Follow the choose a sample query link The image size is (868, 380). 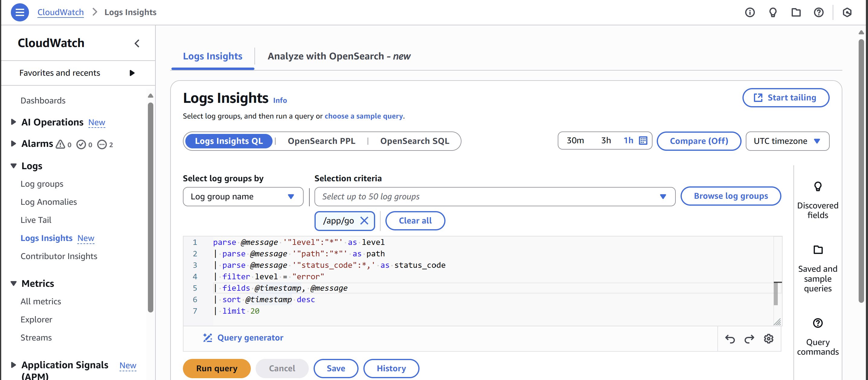[364, 116]
